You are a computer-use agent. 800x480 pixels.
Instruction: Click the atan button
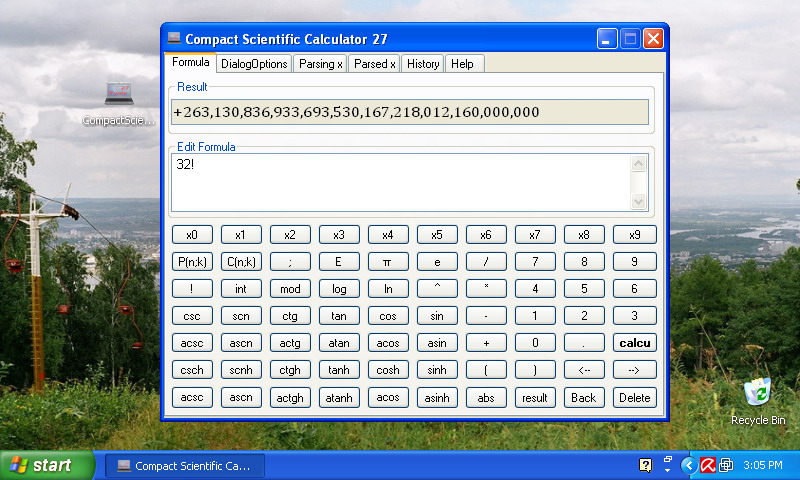pos(339,343)
